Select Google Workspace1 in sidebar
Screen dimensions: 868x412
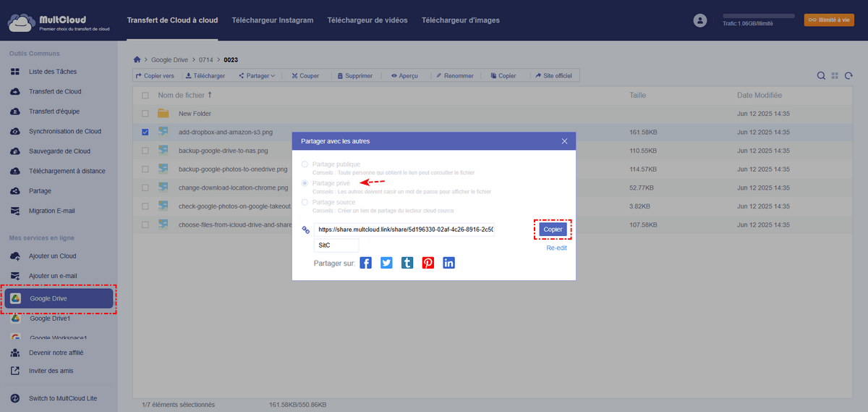[x=59, y=337]
